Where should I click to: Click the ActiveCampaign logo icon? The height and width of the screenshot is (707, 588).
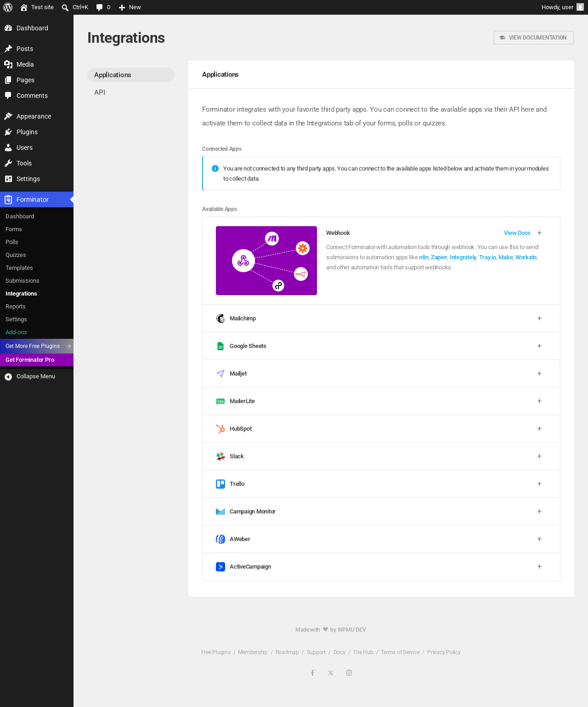tap(220, 567)
